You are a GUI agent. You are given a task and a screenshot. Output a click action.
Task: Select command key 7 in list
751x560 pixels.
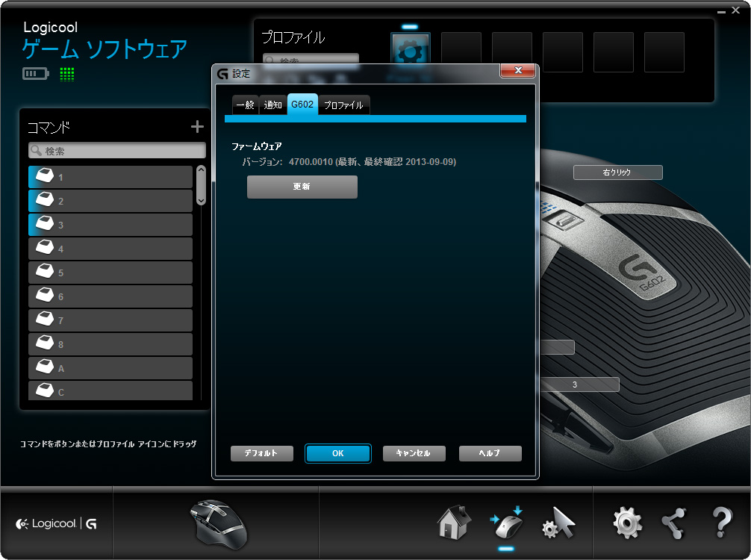pyautogui.click(x=110, y=321)
